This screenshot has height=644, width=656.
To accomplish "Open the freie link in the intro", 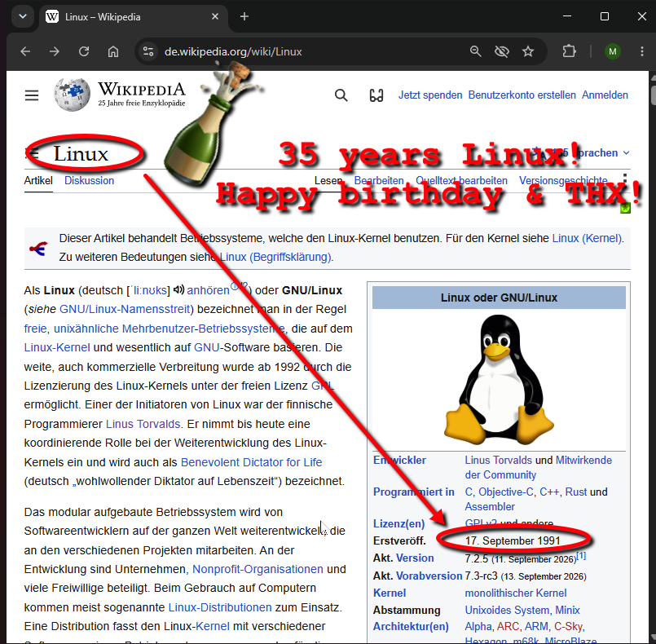I will [35, 329].
